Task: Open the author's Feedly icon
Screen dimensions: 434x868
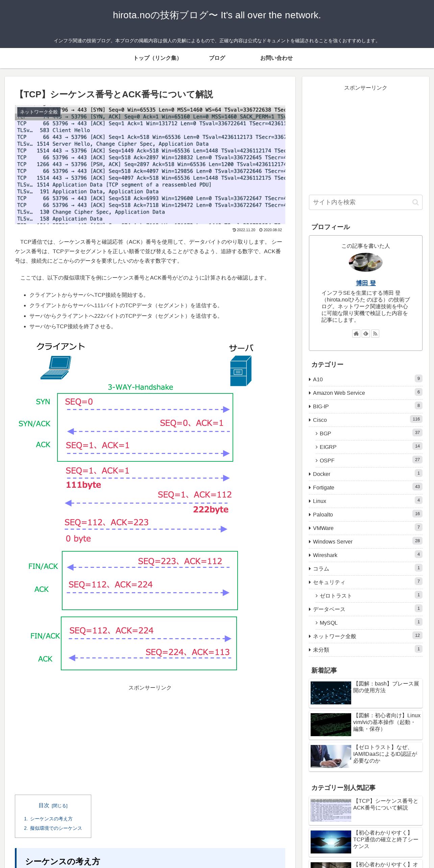Action: tap(366, 334)
